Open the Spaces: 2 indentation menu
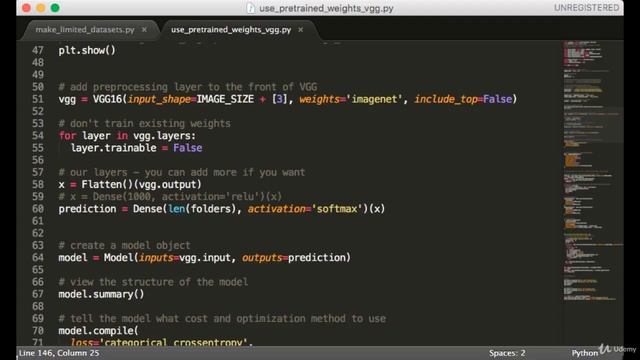Viewport: 640px width, 360px height. point(507,353)
